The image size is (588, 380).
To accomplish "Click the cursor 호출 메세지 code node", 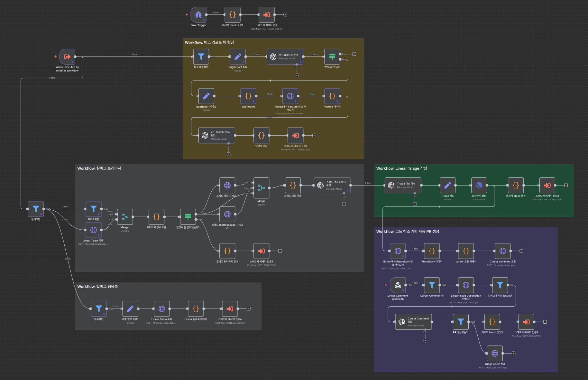I will [466, 251].
